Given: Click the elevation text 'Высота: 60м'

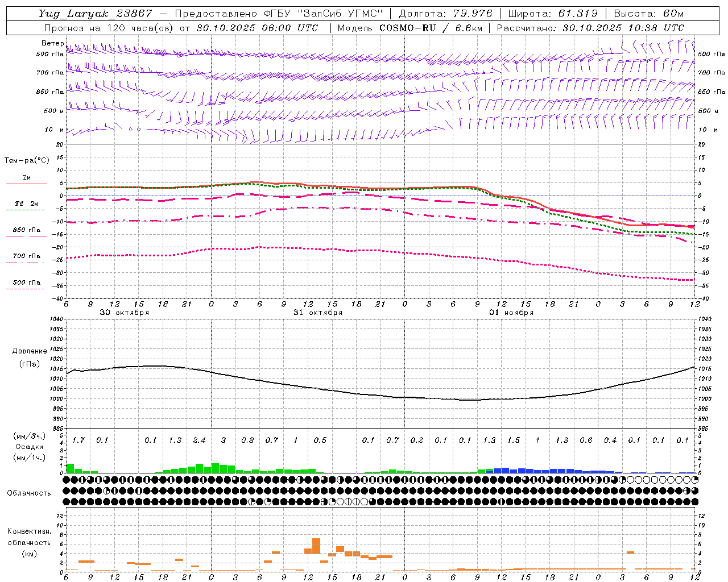Looking at the screenshot, I should point(649,14).
